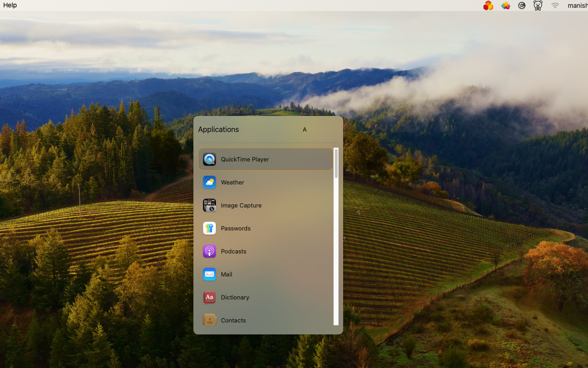Open the Weather app icon

tap(209, 182)
